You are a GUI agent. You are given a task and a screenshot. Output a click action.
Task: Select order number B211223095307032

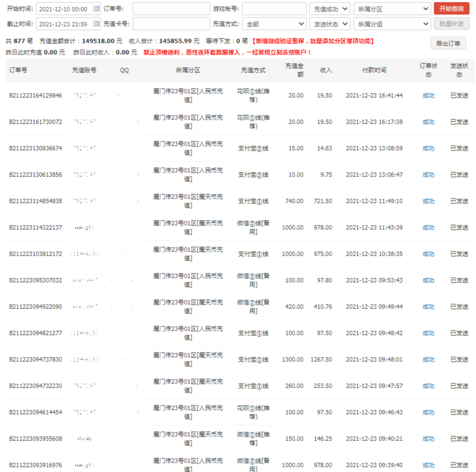(36, 280)
